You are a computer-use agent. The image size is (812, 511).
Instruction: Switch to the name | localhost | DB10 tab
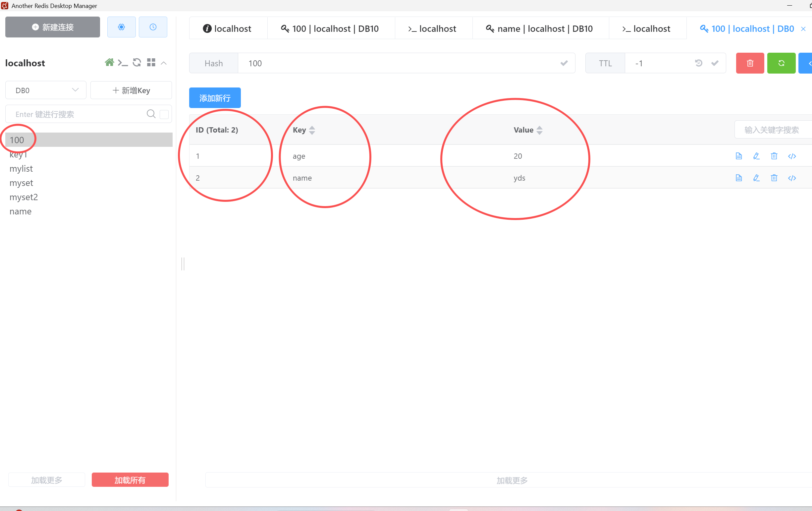tap(540, 29)
